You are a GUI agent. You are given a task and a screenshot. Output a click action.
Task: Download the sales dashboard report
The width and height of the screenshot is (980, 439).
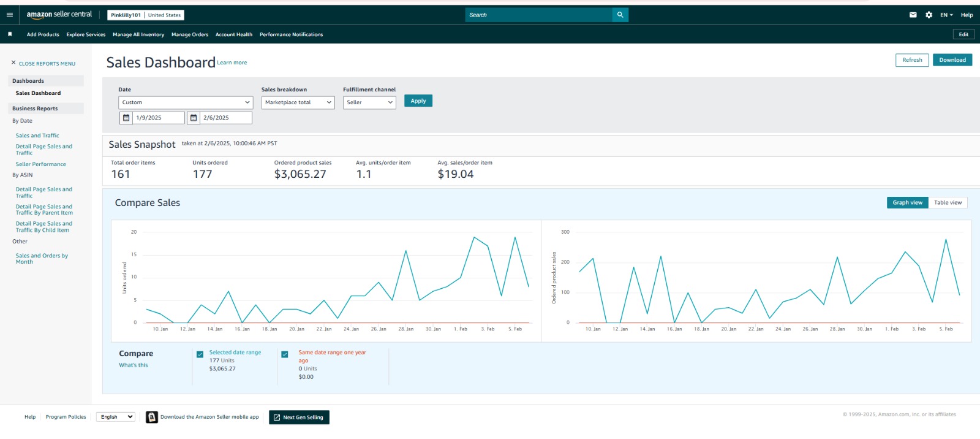click(952, 60)
